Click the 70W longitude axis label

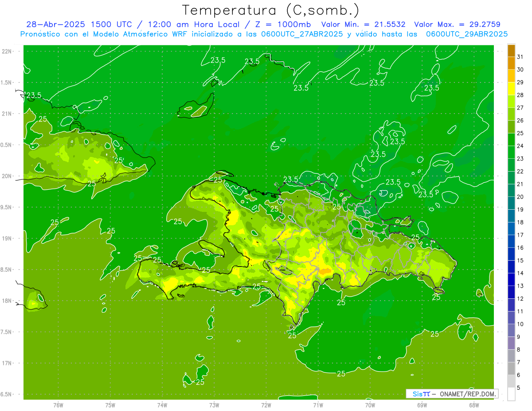tap(370, 405)
